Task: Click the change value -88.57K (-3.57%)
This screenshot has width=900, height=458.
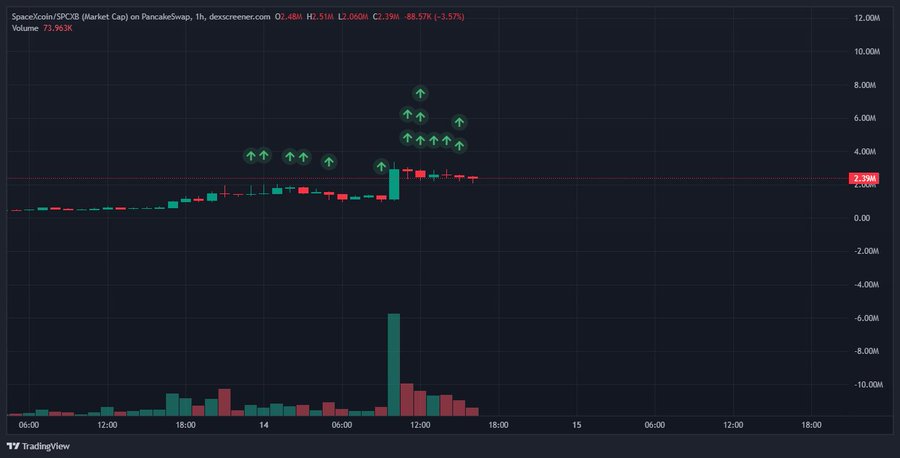Action: click(x=434, y=17)
